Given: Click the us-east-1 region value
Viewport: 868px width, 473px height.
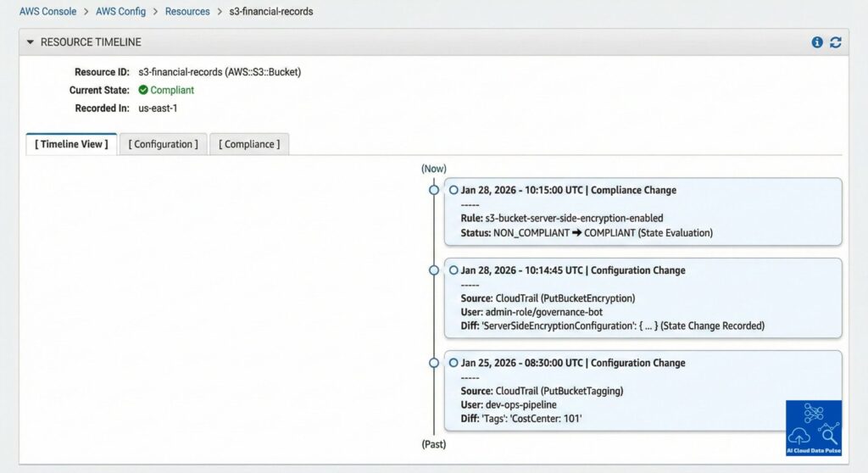Looking at the screenshot, I should point(158,108).
